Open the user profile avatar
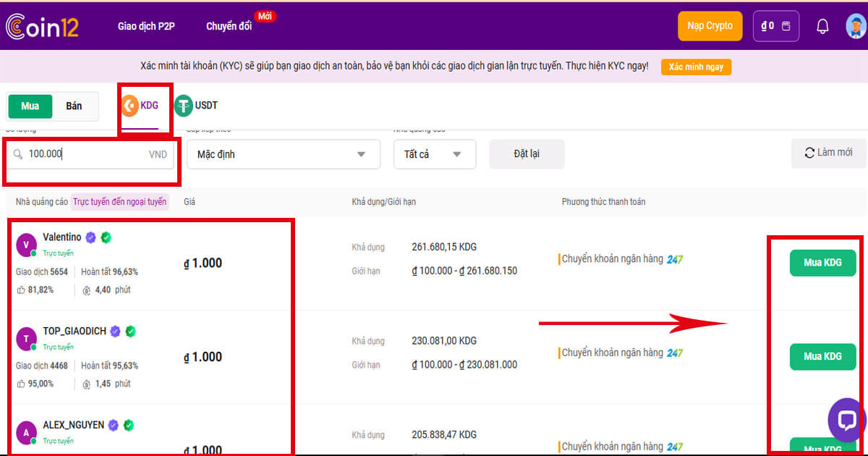The image size is (868, 456). (x=856, y=26)
